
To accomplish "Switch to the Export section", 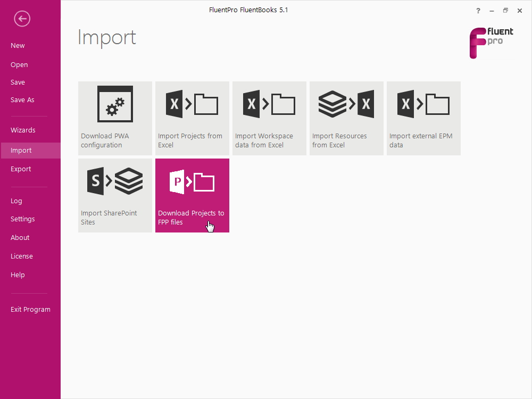I will [x=21, y=169].
